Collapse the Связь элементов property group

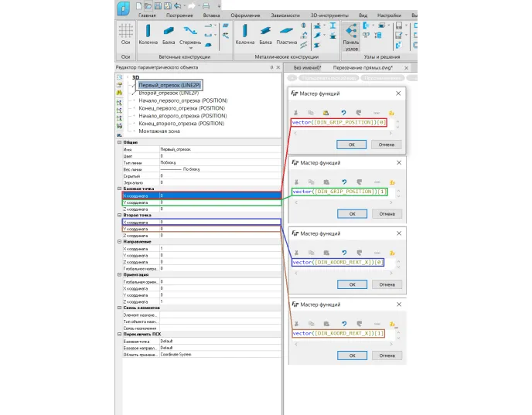pos(119,308)
